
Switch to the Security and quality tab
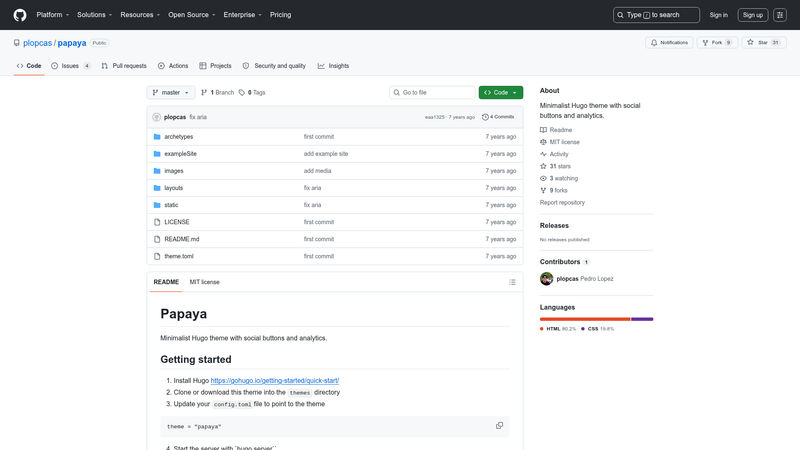click(274, 66)
